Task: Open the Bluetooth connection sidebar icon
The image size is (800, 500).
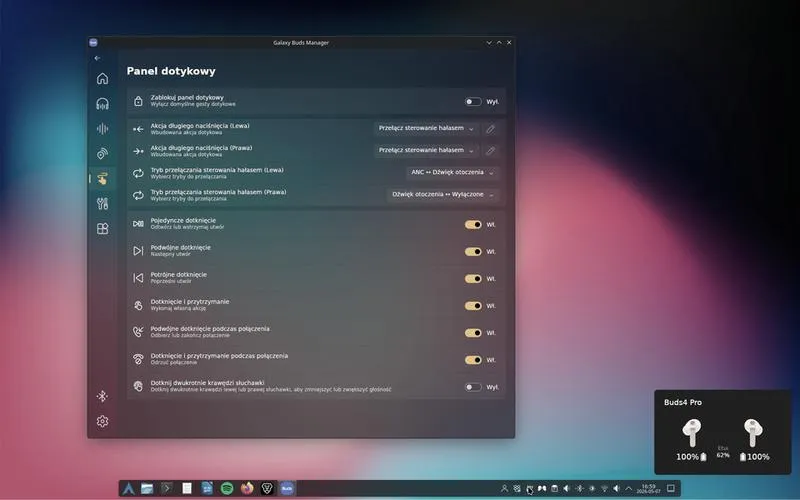Action: [103, 396]
